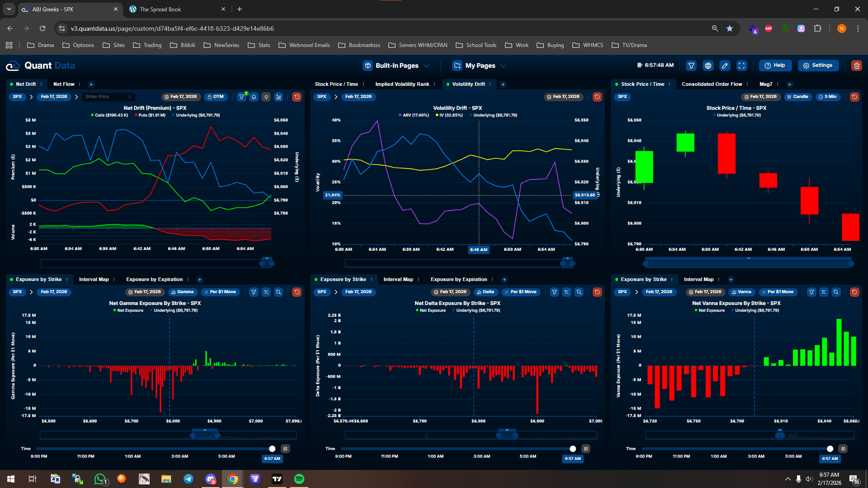Zoom Net Delta Exposure chart with magnifier icon
Screen dimensions: 868x488
(x=579, y=292)
